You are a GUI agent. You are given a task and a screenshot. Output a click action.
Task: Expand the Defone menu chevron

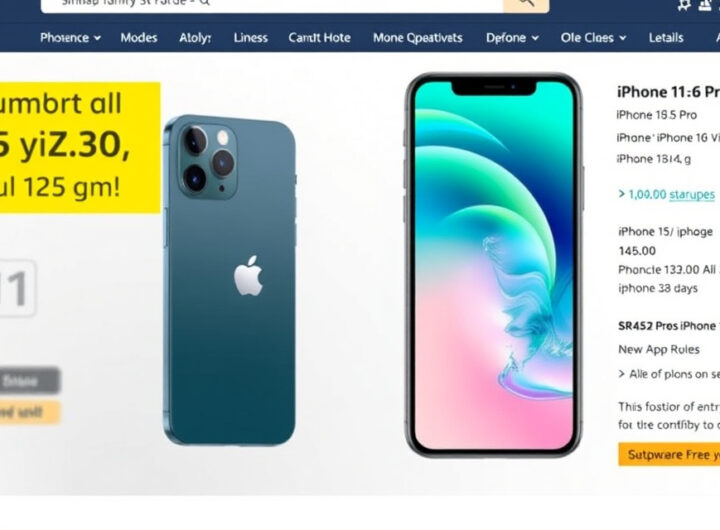[x=535, y=38]
